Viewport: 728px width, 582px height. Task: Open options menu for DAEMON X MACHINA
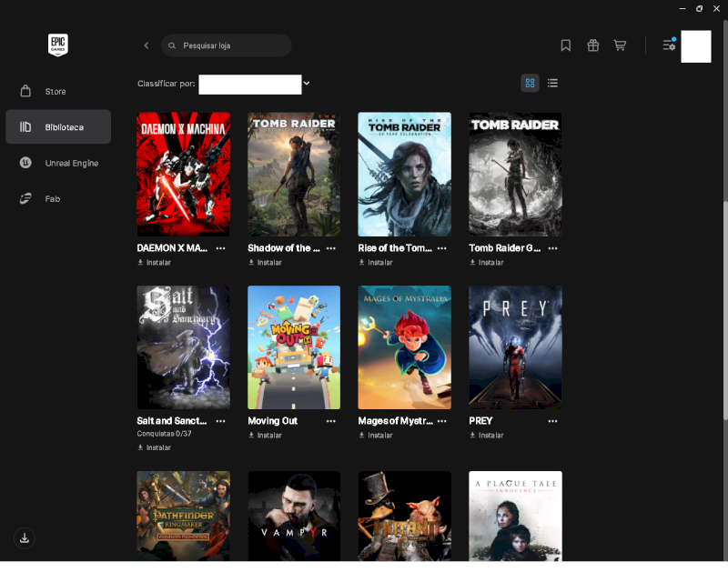click(x=220, y=248)
